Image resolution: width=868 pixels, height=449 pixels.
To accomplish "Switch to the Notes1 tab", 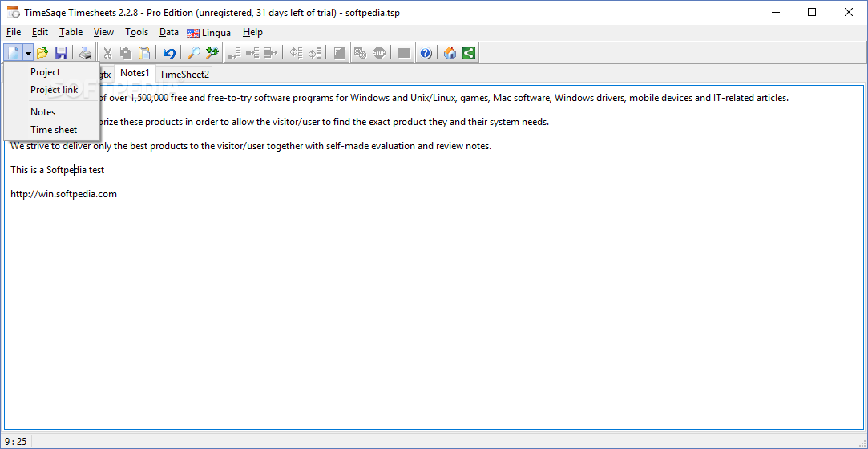I will pos(135,73).
